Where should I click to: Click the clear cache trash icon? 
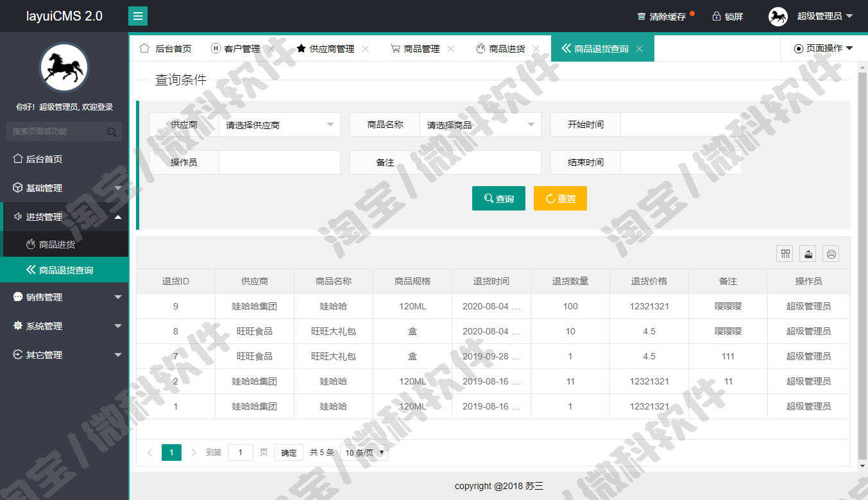point(642,17)
